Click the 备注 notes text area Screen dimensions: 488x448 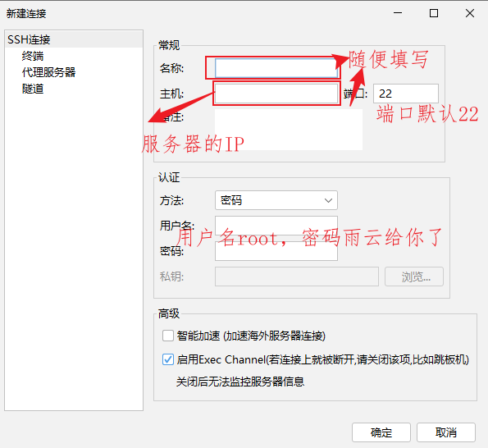[289, 130]
